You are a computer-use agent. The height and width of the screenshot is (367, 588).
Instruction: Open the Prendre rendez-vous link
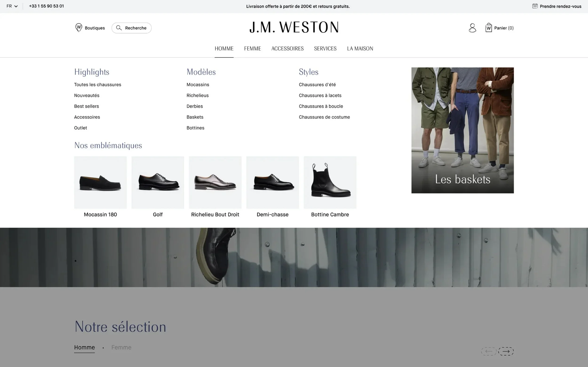point(560,6)
